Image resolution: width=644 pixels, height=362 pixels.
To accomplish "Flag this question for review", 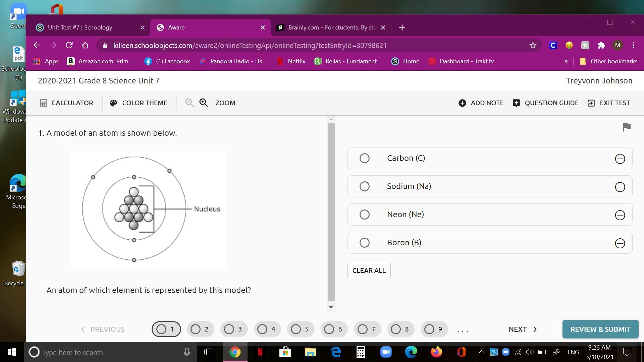I will (x=626, y=127).
